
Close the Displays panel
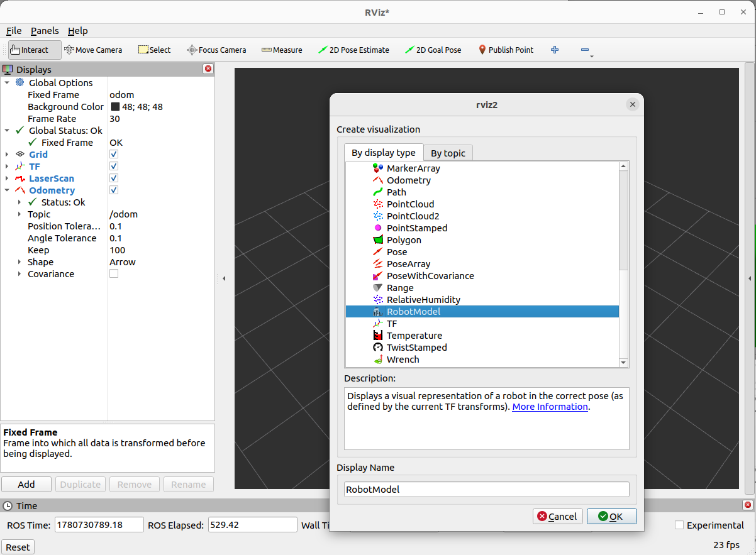208,69
